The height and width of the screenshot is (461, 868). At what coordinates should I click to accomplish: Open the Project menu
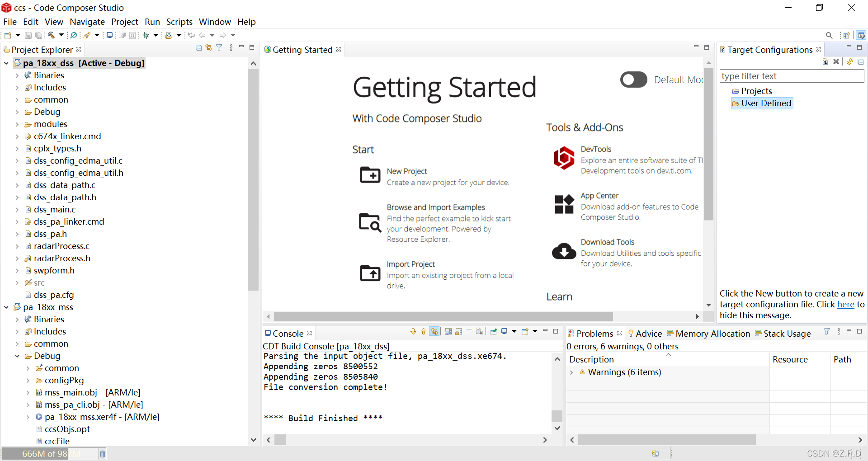point(125,22)
